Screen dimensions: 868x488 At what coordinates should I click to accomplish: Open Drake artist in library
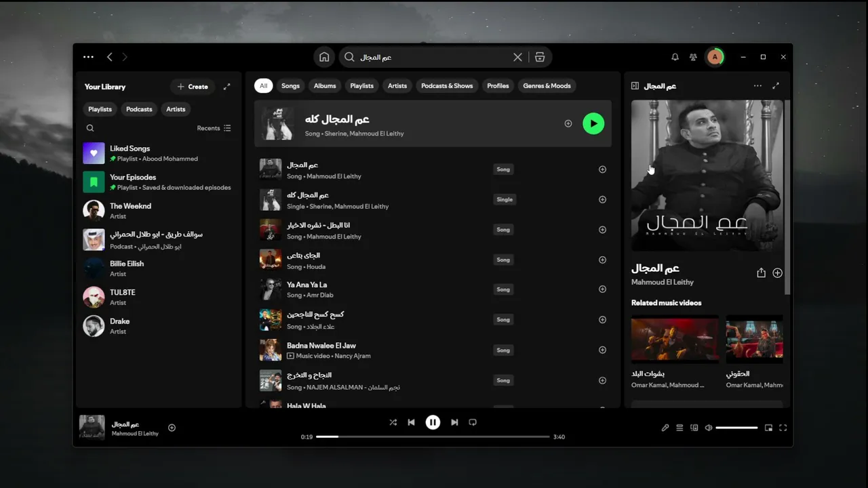click(159, 326)
